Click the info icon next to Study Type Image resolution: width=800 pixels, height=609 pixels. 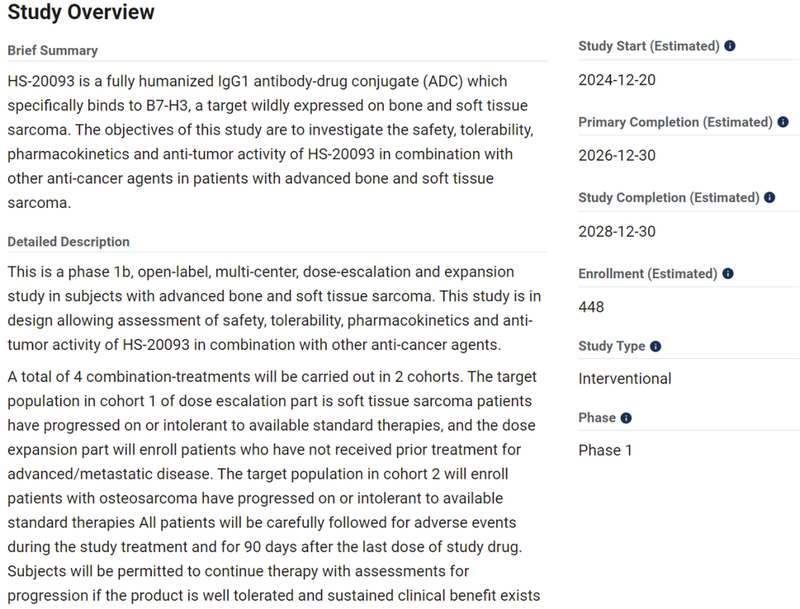pyautogui.click(x=656, y=347)
